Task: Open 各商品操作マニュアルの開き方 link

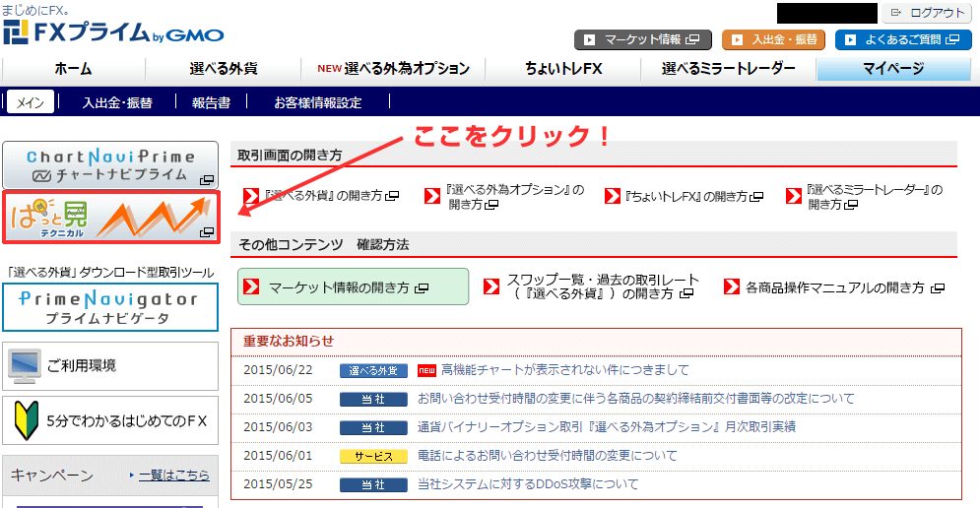Action: coord(844,287)
